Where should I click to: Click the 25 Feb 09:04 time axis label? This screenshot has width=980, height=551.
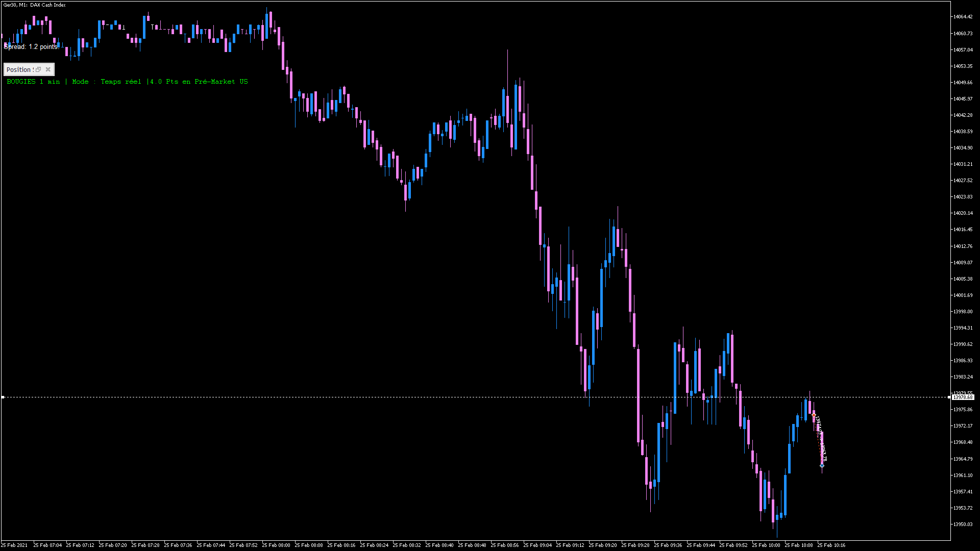[537, 545]
